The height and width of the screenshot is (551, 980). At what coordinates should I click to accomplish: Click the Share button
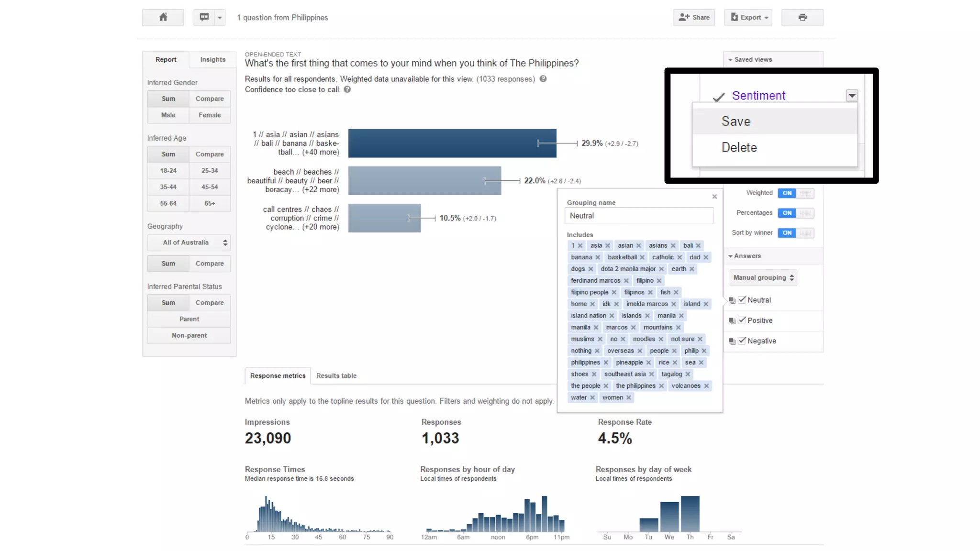tap(694, 18)
